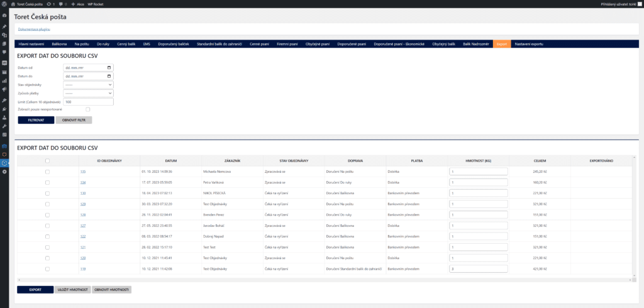Click the OBNOVIT FILTR button
Viewport: 644px width, 308px height.
click(74, 120)
